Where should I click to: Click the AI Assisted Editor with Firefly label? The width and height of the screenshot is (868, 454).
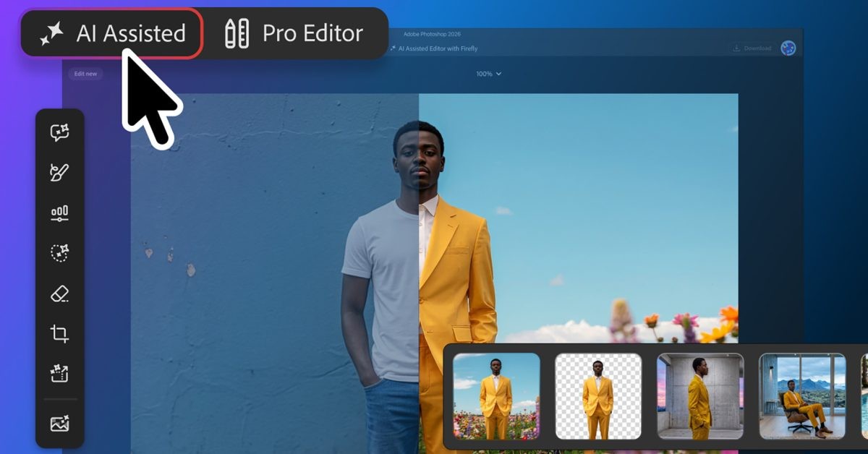click(x=433, y=48)
